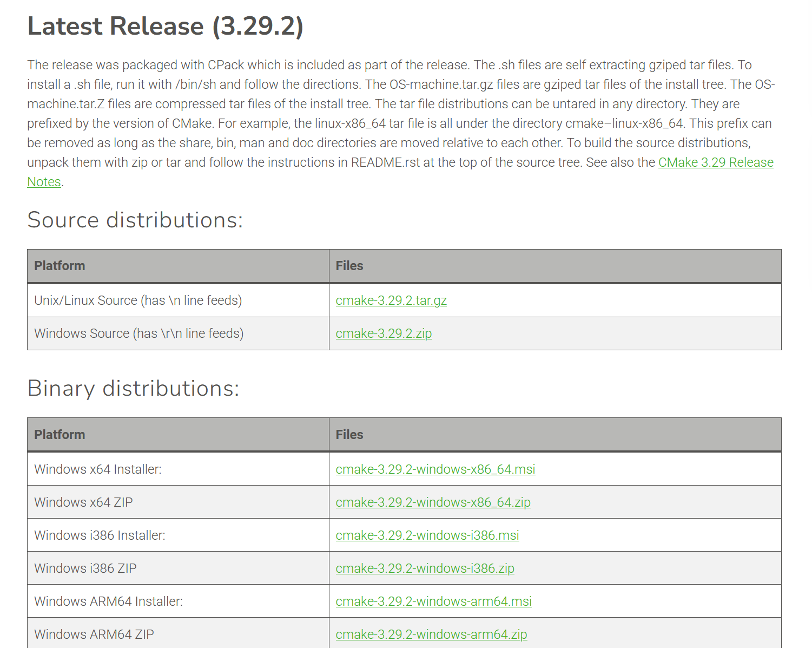Viewport: 812px width, 648px height.
Task: Click the 'Binary distributions:' heading
Action: (134, 388)
